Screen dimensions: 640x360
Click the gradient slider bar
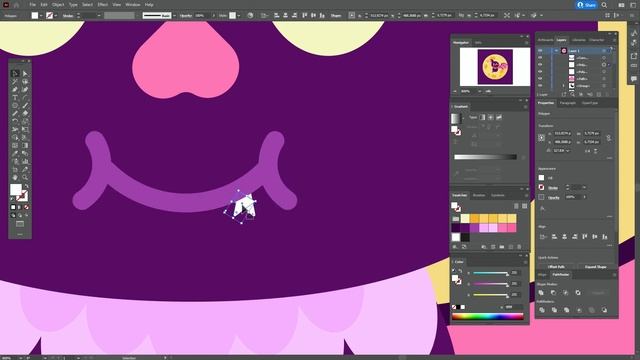click(x=485, y=157)
